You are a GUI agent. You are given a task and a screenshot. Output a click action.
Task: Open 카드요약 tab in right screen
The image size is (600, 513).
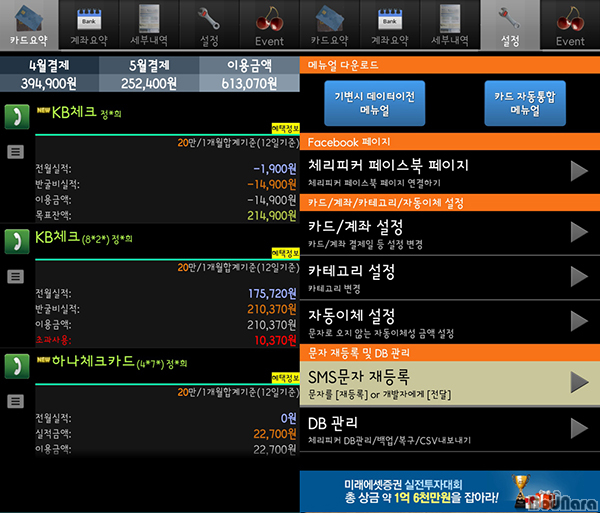tap(329, 25)
